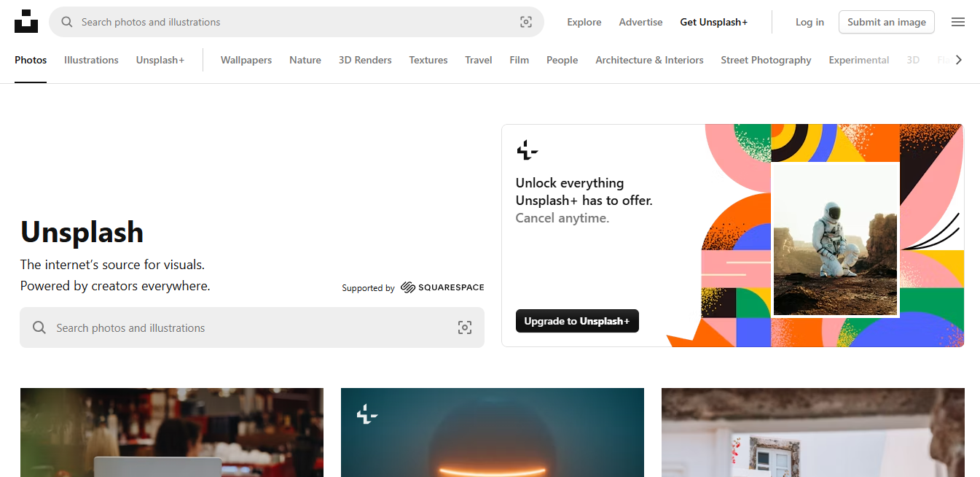Click the Unsplash logo
This screenshot has height=477, width=980.
pyautogui.click(x=26, y=21)
